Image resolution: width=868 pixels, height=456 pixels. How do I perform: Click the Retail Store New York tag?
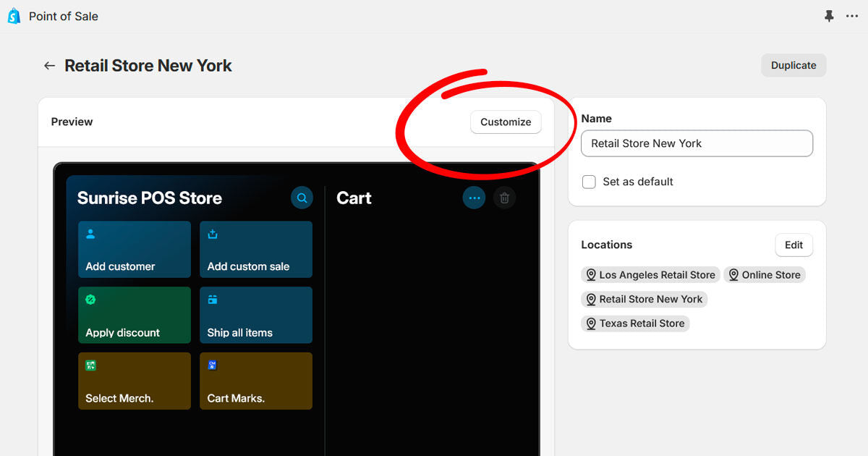point(644,299)
